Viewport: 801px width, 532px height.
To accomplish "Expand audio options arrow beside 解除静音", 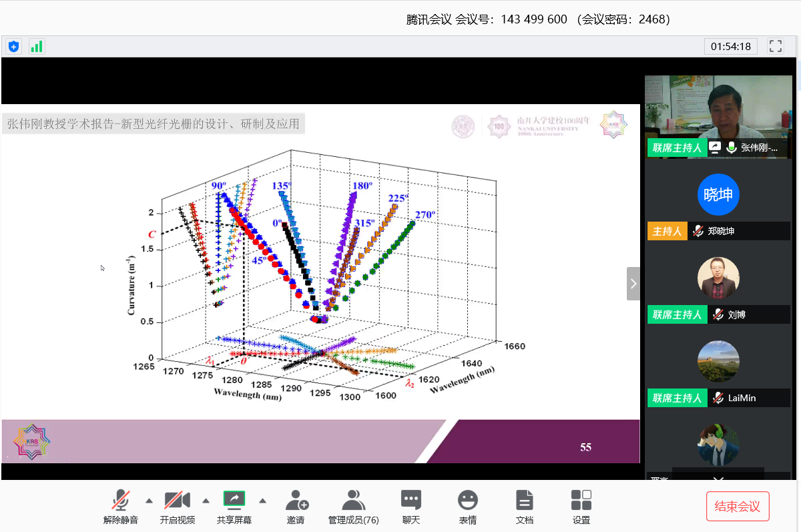I will click(x=149, y=501).
